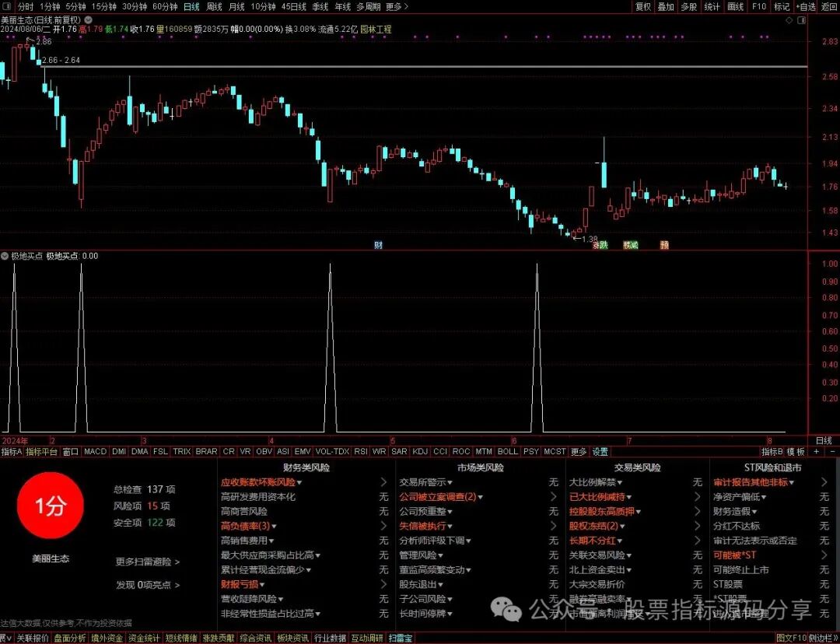This screenshot has width=840, height=644.
Task: Click the 标记 mark toolbar button
Action: (x=782, y=6)
